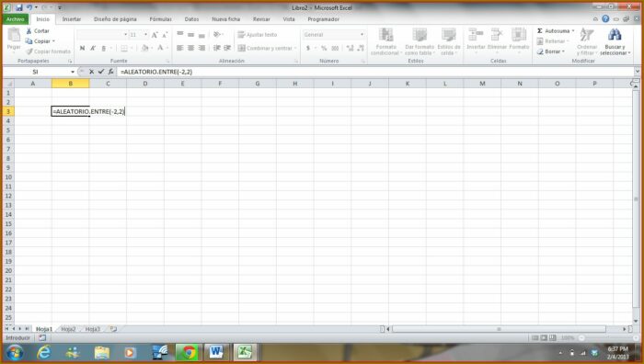The image size is (644, 364).
Task: Open Buscar y seleccionar binoculars
Action: coord(615,41)
